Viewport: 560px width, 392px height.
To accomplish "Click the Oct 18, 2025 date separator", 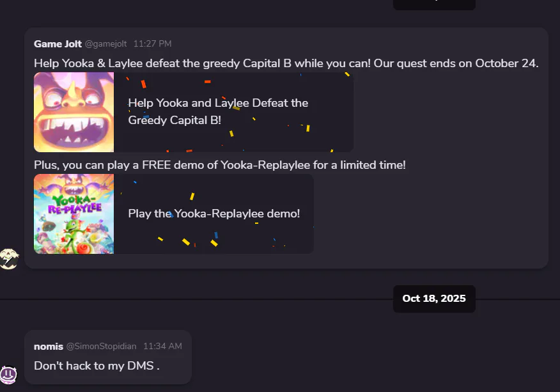I will pyautogui.click(x=434, y=299).
